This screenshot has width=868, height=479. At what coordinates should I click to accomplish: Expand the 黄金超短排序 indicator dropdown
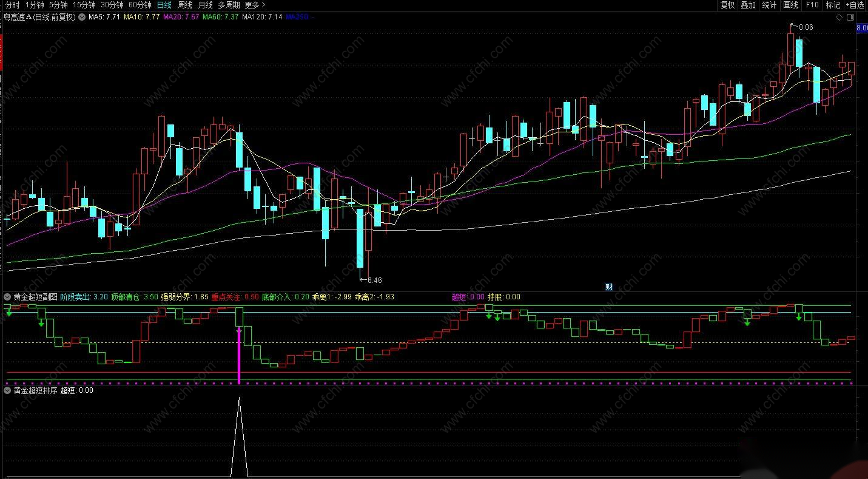point(7,390)
